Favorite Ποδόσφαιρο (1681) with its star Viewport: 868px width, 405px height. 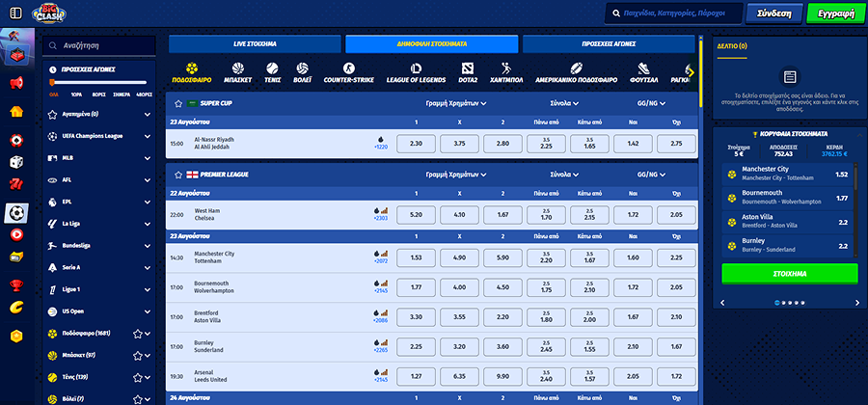[138, 334]
